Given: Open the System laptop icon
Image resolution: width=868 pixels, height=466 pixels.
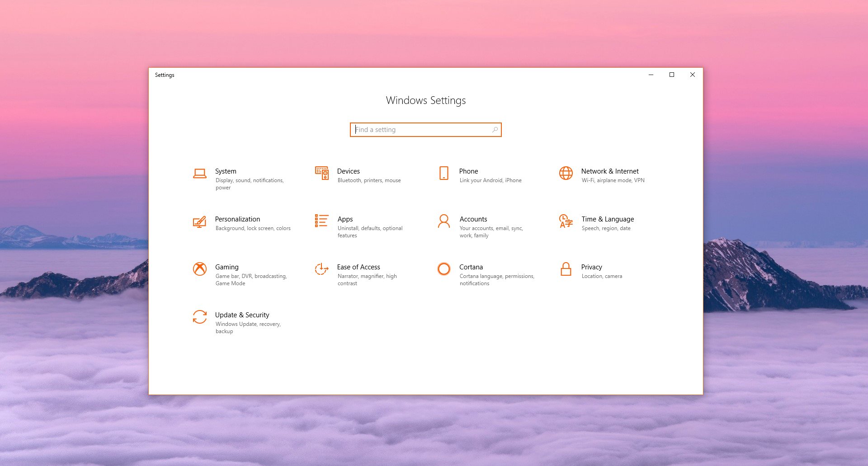Looking at the screenshot, I should click(200, 174).
